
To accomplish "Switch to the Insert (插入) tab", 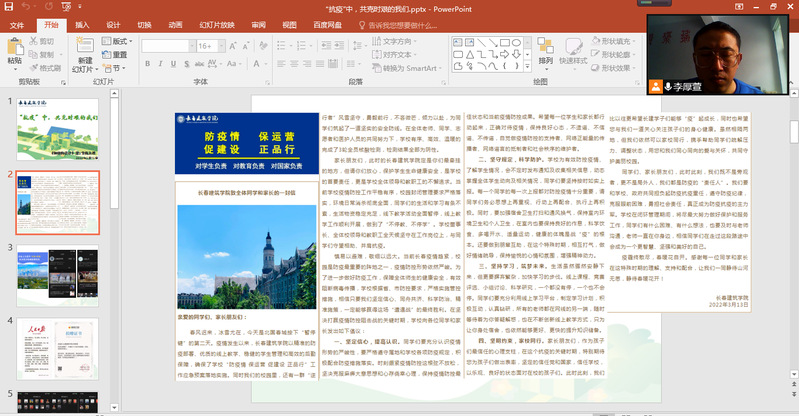I will [82, 23].
